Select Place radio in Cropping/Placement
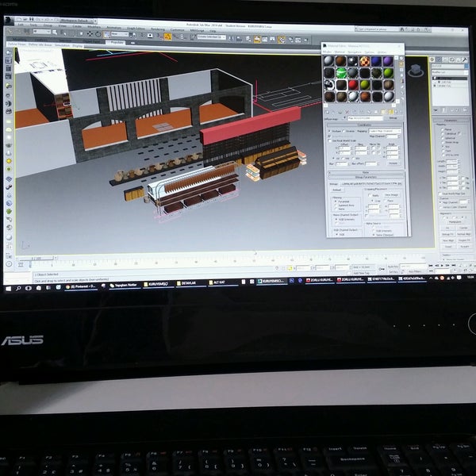Image resolution: width=476 pixels, height=476 pixels. click(x=385, y=201)
